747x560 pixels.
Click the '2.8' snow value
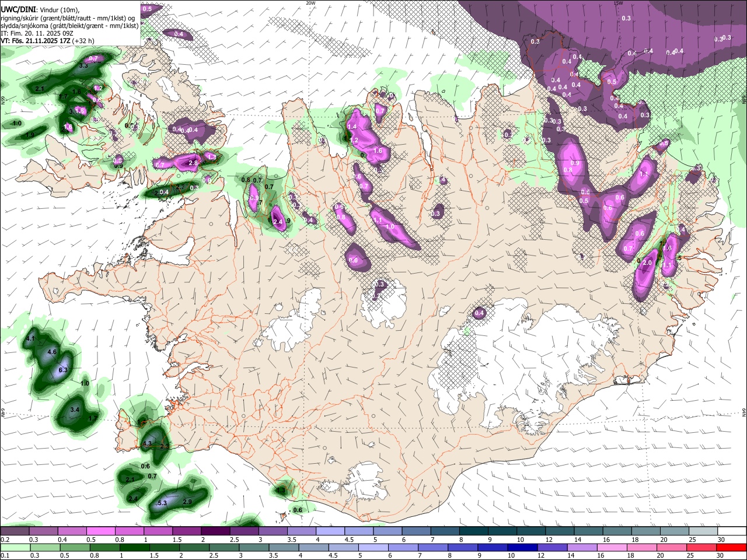point(193,163)
